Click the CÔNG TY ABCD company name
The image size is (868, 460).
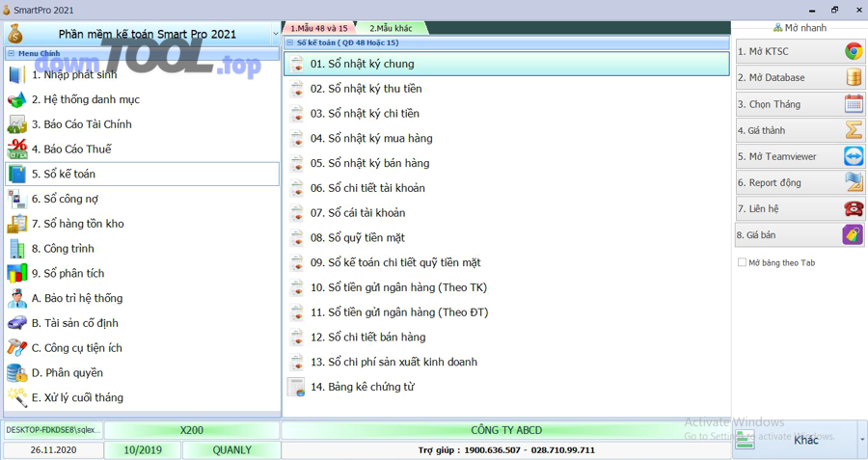[x=506, y=430]
